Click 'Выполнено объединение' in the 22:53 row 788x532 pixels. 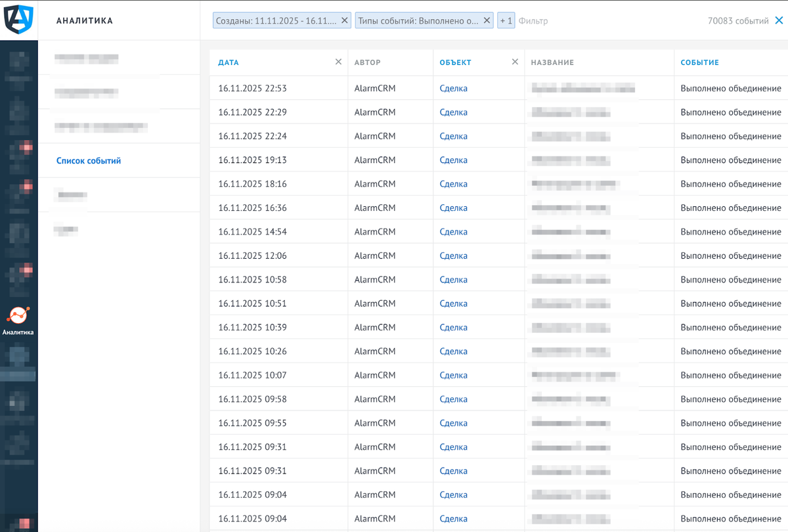point(731,89)
